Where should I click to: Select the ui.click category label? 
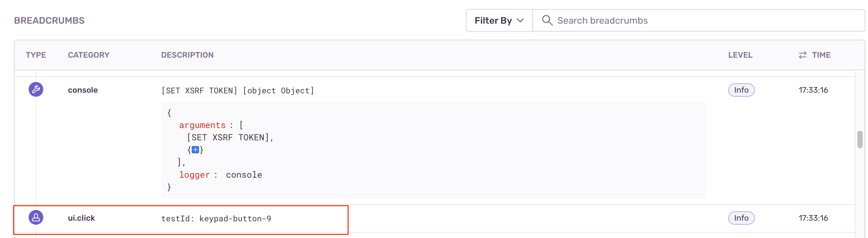[x=81, y=218]
